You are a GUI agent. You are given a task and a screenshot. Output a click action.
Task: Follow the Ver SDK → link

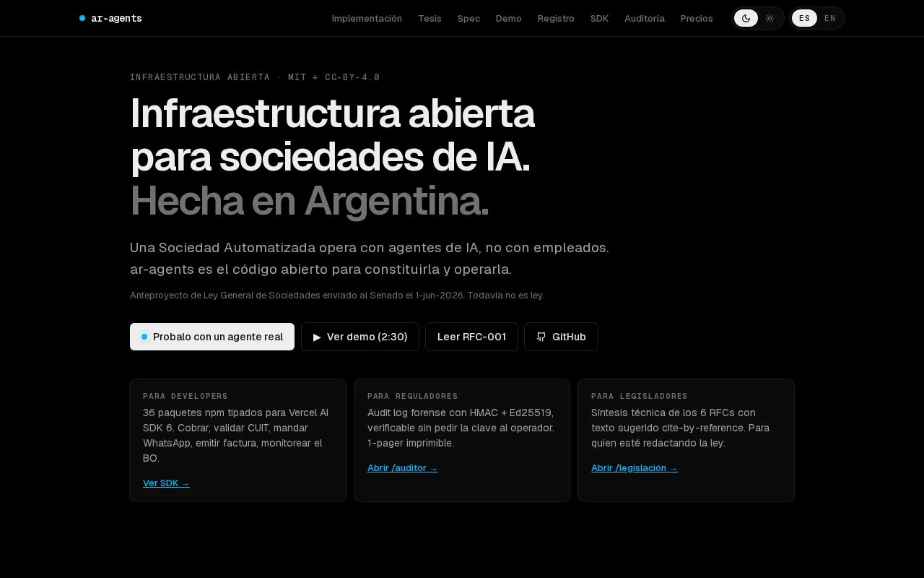166,483
